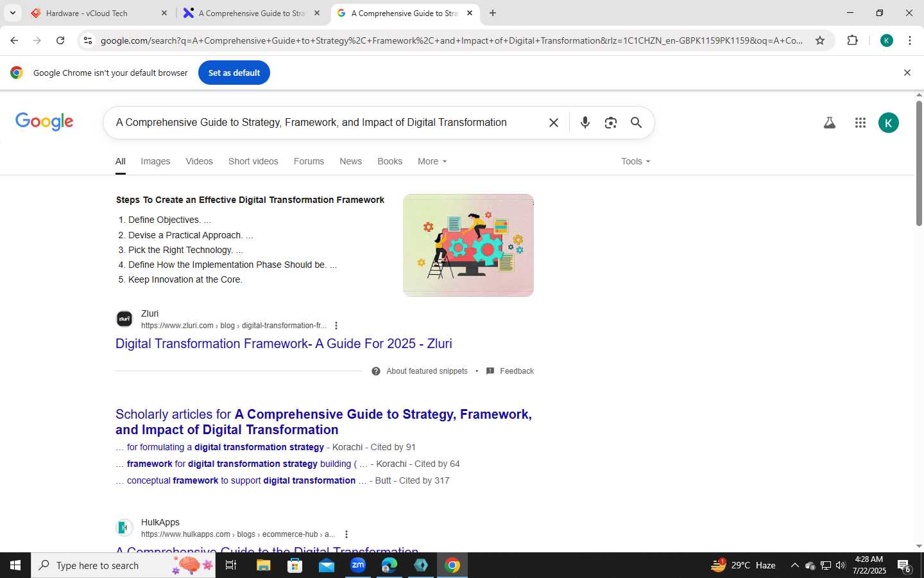Click the taskbar search box

click(x=123, y=565)
